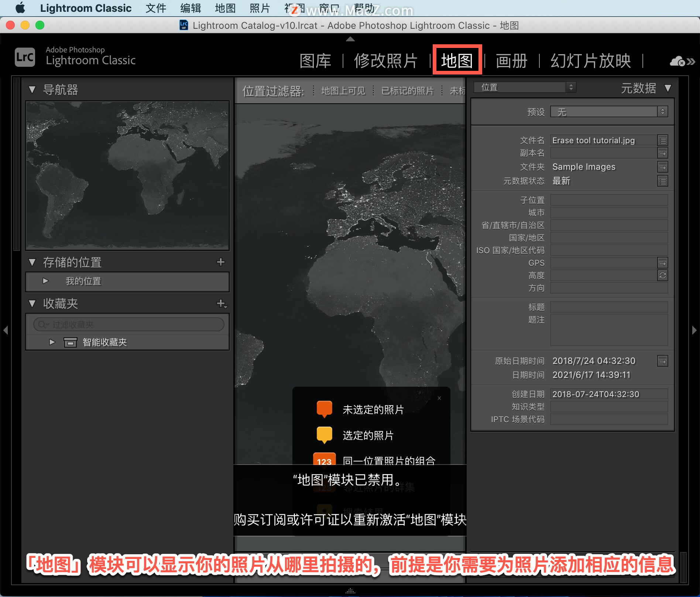Show the 文件夹 Sample Images folder arrow

663,167
